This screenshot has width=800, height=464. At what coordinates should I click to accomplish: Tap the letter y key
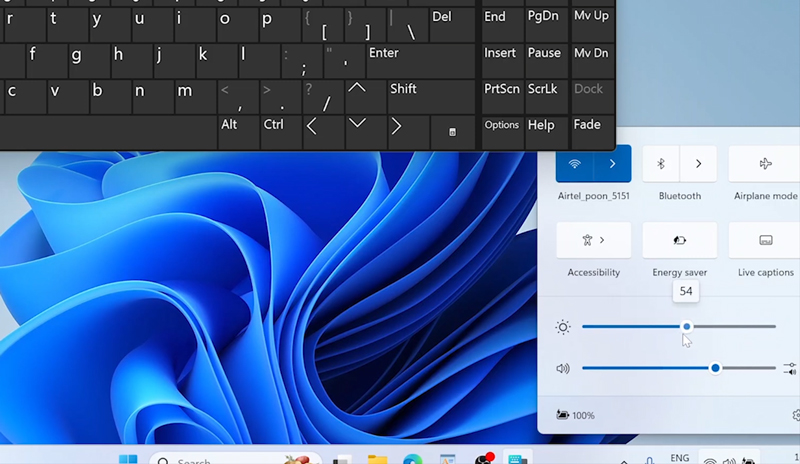click(x=111, y=25)
